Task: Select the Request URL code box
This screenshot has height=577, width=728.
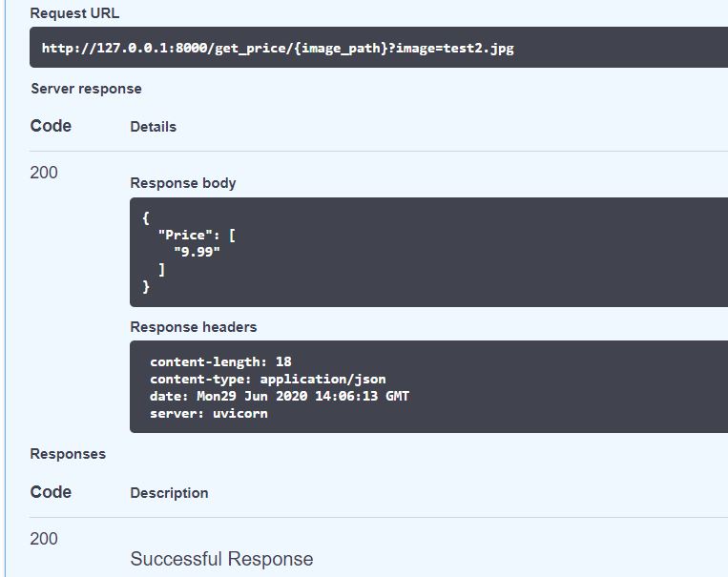Action: (379, 48)
